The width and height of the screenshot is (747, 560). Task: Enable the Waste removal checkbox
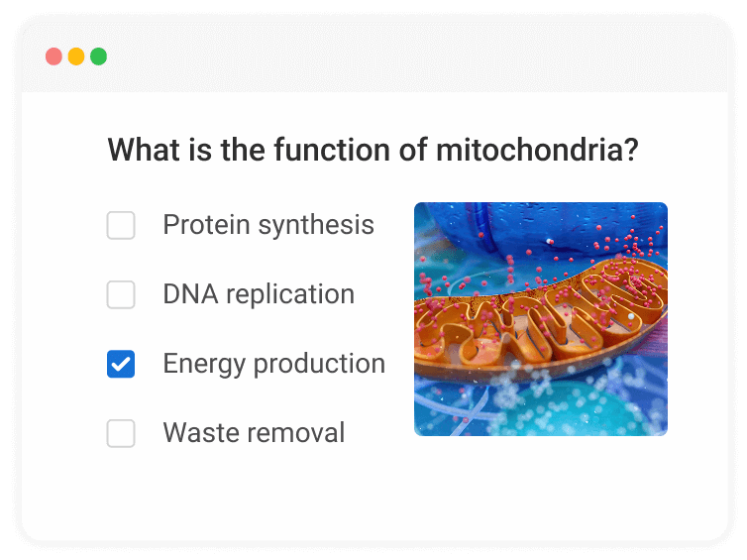pyautogui.click(x=121, y=434)
